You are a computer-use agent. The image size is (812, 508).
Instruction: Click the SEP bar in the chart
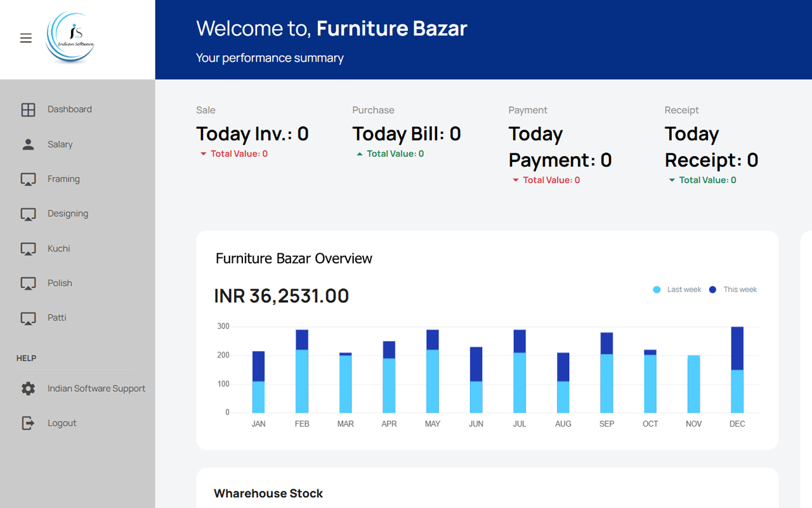point(606,373)
